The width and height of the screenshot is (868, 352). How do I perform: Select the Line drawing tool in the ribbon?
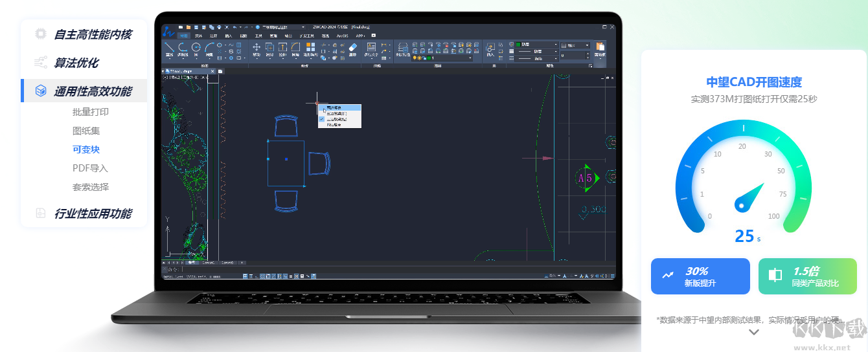[x=169, y=49]
